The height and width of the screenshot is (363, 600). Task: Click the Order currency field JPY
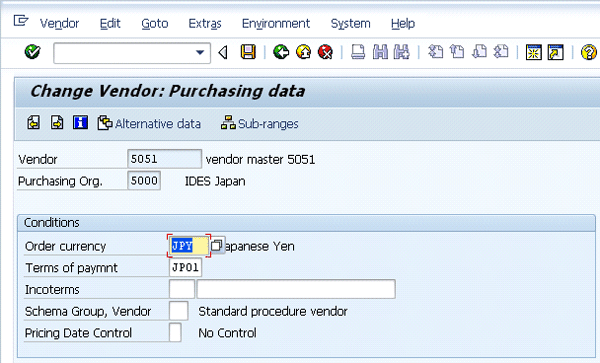pyautogui.click(x=189, y=246)
